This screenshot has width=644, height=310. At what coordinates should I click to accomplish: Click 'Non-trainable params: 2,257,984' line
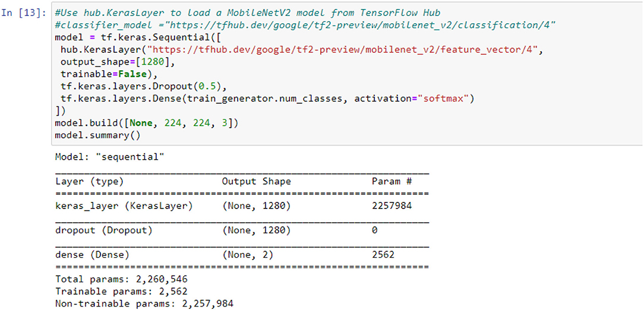point(144,304)
